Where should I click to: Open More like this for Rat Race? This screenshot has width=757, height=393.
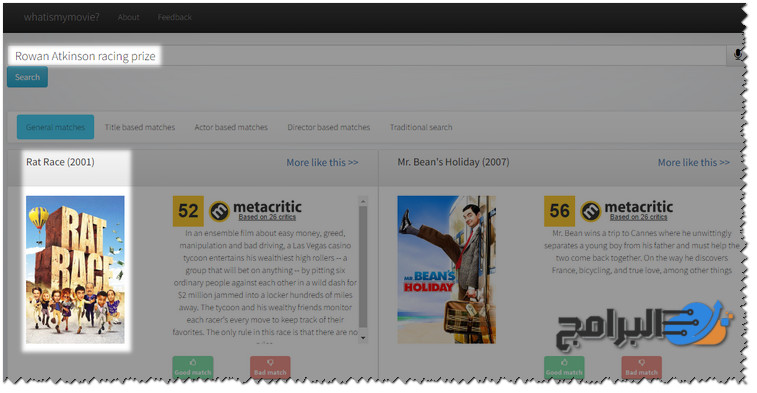322,163
